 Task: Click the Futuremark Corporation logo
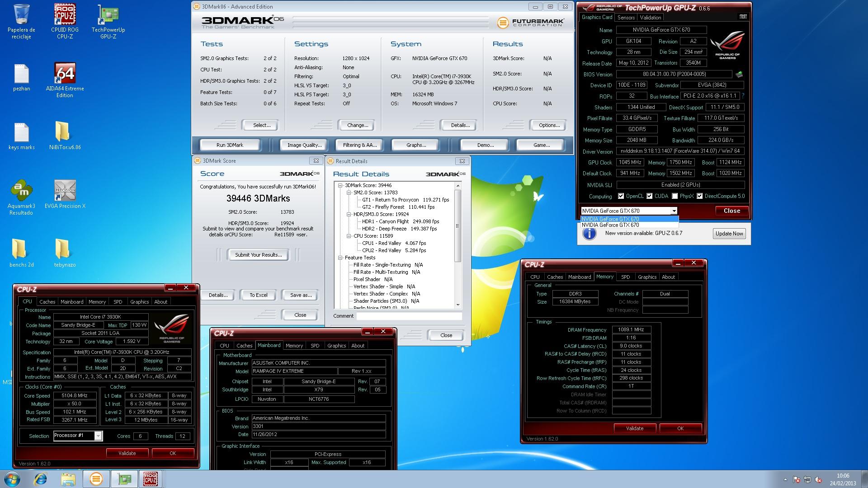point(531,22)
